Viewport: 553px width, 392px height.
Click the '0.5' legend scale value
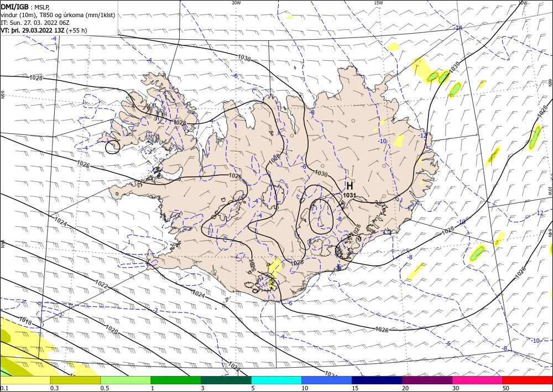pos(105,388)
